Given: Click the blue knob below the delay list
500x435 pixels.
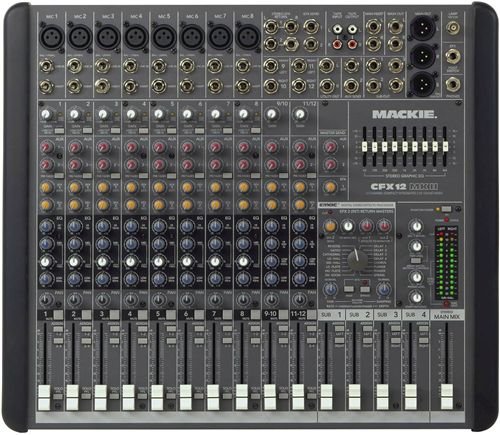Looking at the screenshot, I should 384,289.
